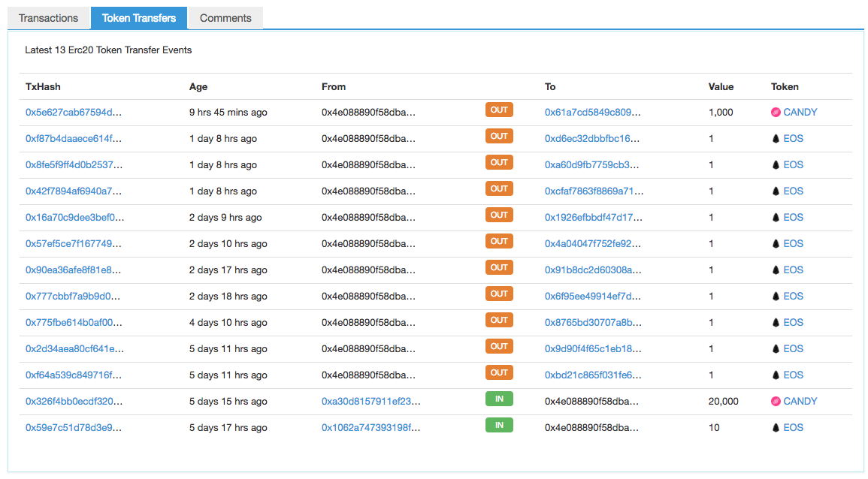
Task: Open recipient address 0x6f95ee49914ef7d…
Action: (593, 297)
